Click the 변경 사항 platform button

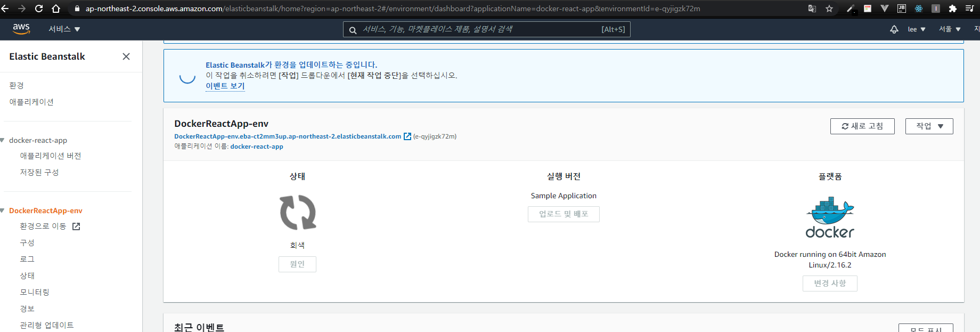coord(830,284)
